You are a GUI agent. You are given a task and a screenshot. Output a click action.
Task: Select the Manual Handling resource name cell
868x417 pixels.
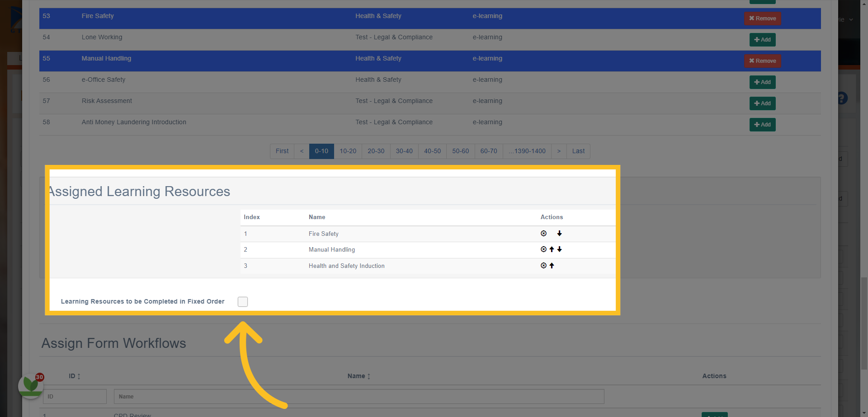point(106,58)
